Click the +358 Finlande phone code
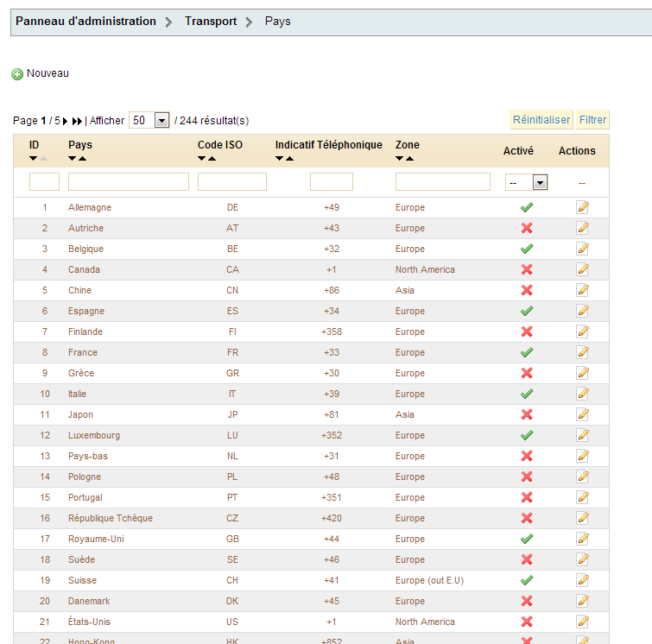652x644 pixels. (332, 331)
